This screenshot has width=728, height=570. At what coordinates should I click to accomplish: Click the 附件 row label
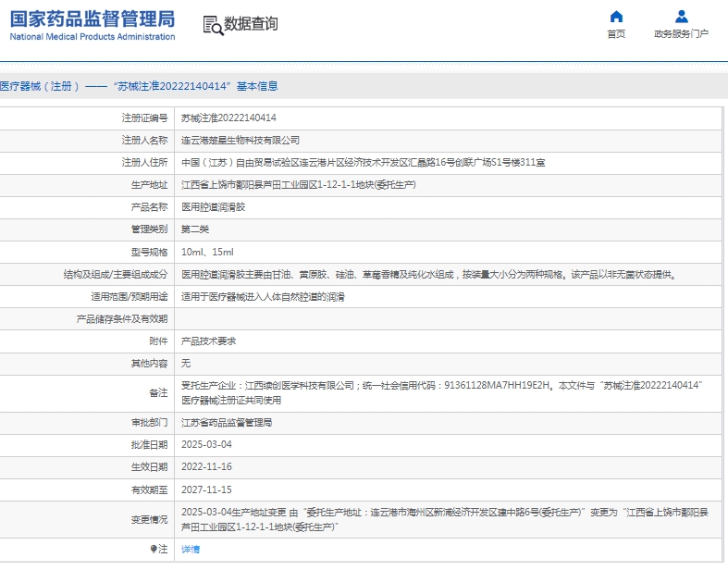click(158, 341)
